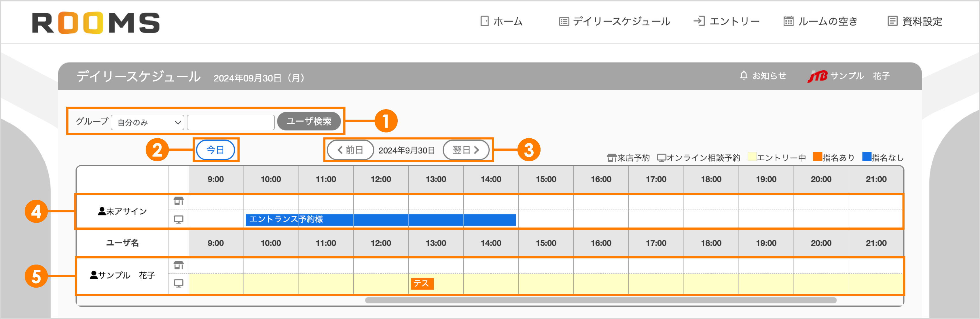Open the お知らせ notification bell
This screenshot has width=980, height=319.
click(x=744, y=75)
